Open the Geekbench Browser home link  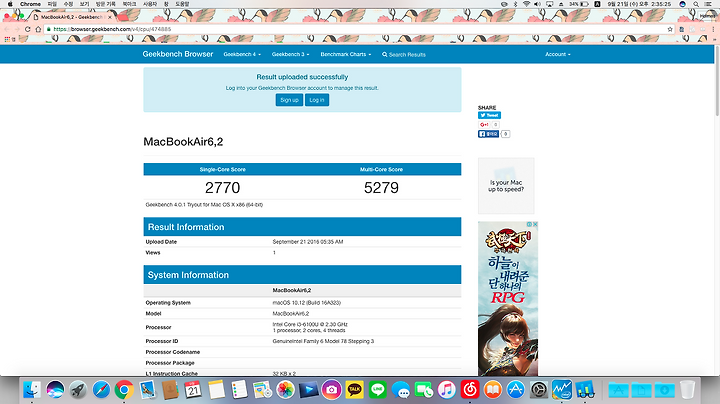coord(178,54)
